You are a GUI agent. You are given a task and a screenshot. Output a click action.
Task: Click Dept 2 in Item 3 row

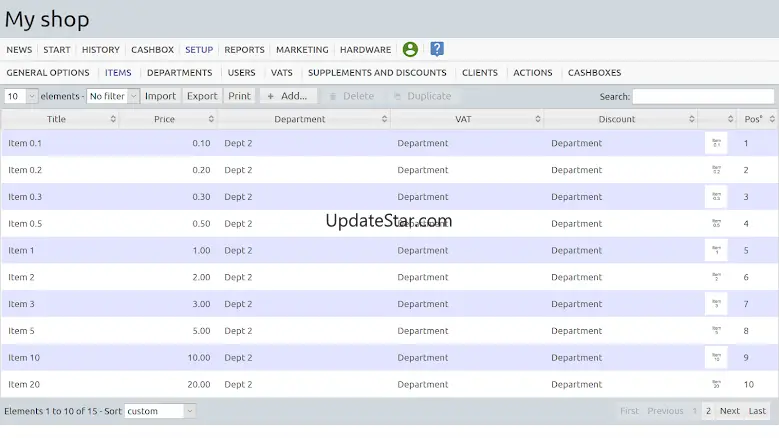point(238,304)
